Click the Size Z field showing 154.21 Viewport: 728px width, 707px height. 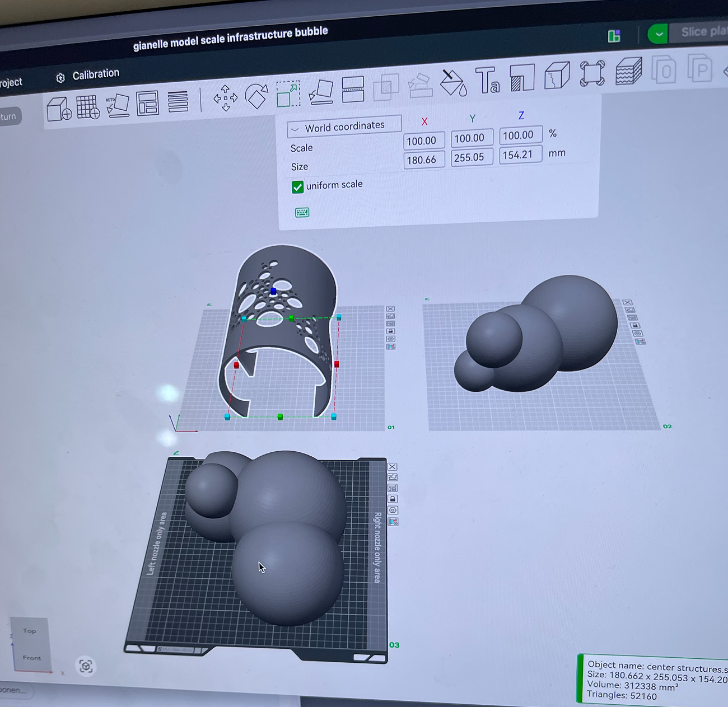(520, 154)
